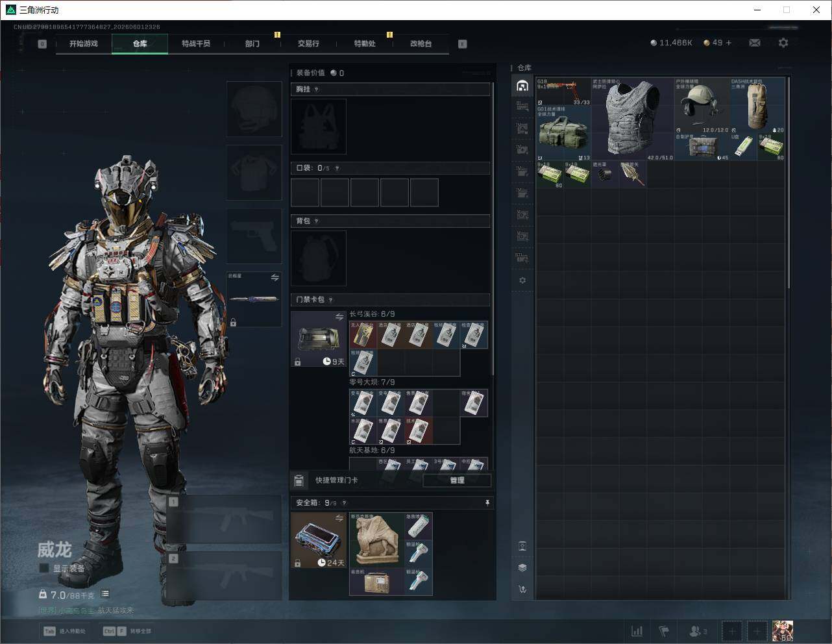Screen dimensions: 832x644
Task: Select the G18 pistol in warehouse
Action: coord(564,92)
